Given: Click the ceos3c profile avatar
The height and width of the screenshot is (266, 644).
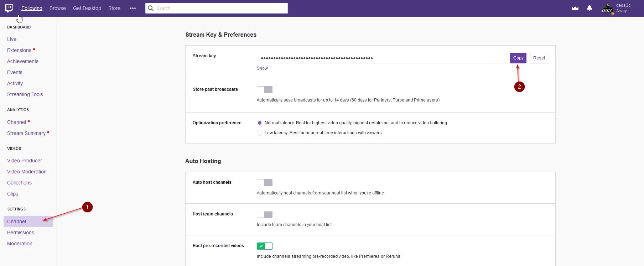Looking at the screenshot, I should point(608,9).
